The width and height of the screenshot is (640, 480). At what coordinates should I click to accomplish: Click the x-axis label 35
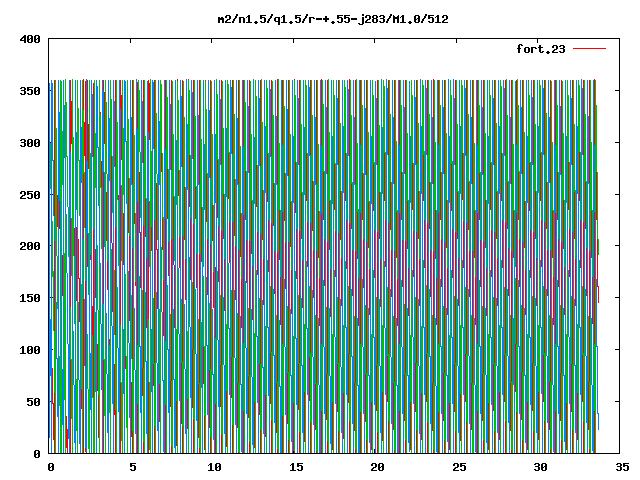click(x=622, y=467)
